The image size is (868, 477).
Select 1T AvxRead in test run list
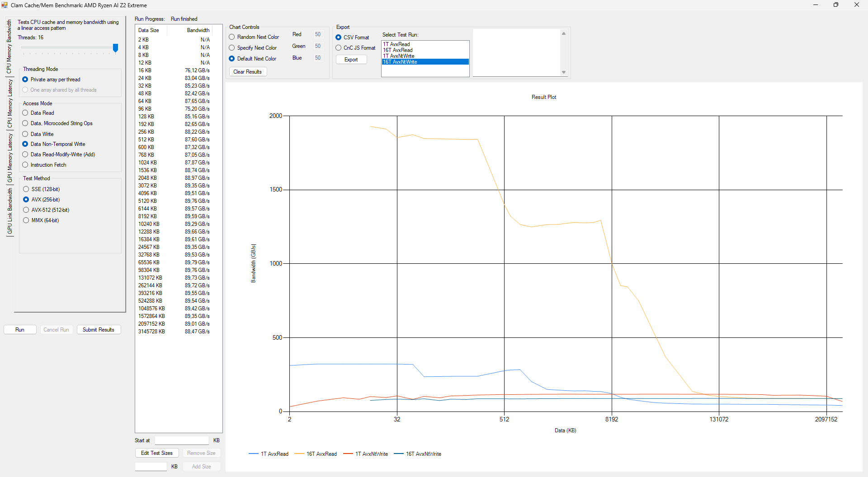(396, 44)
